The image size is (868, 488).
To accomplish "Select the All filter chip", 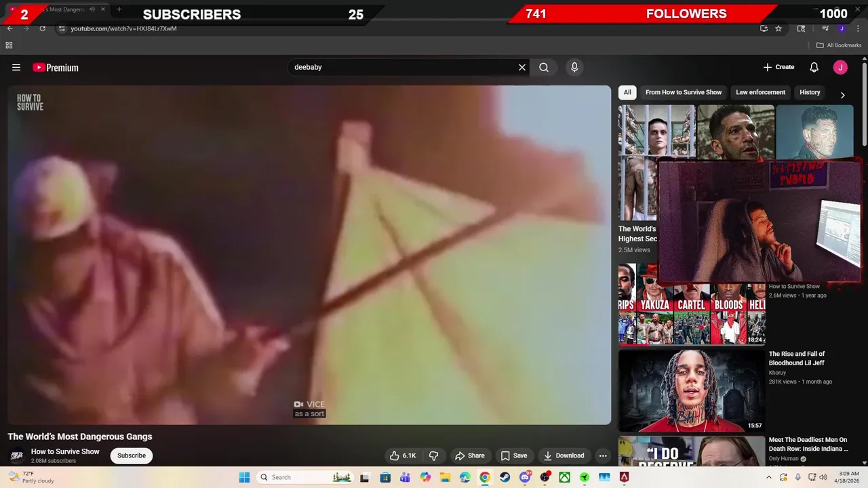I will (627, 92).
